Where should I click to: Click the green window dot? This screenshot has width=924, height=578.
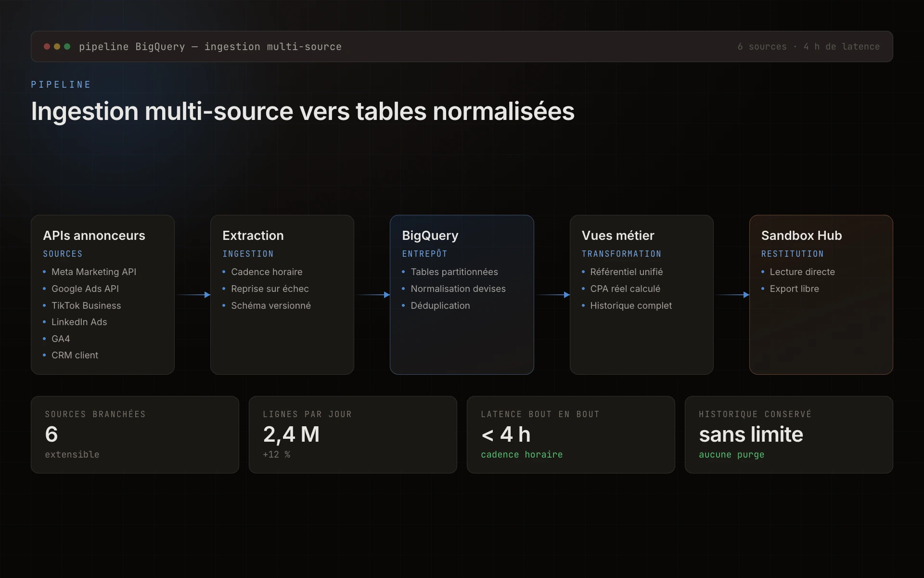click(67, 47)
